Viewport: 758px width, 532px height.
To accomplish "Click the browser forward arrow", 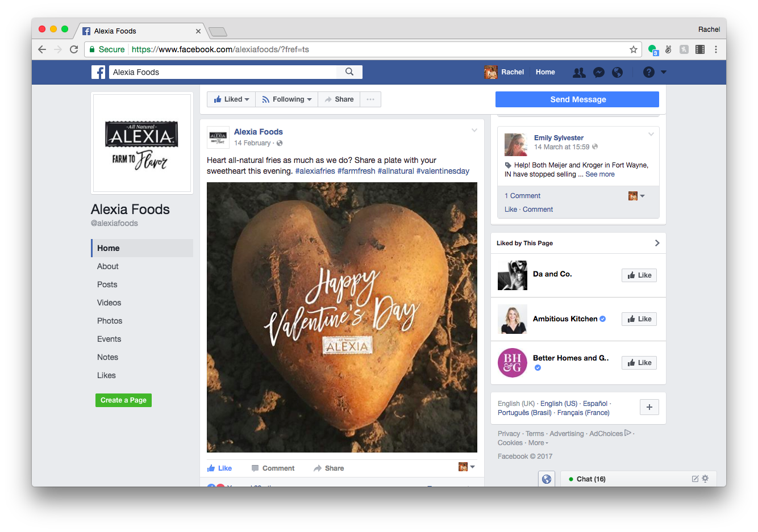I will coord(58,49).
